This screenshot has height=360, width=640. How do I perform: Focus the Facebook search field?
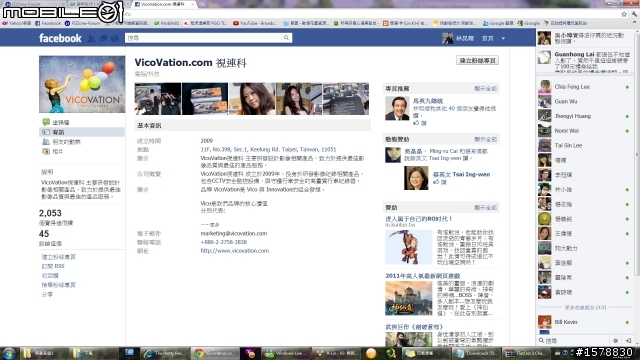(x=203, y=38)
